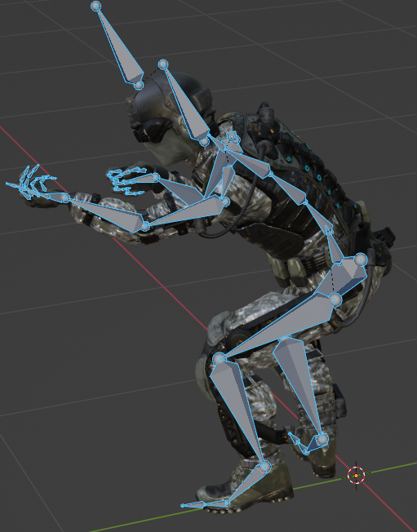Select the lower spine bone above the belt
The height and width of the screenshot is (532, 417).
tap(319, 217)
